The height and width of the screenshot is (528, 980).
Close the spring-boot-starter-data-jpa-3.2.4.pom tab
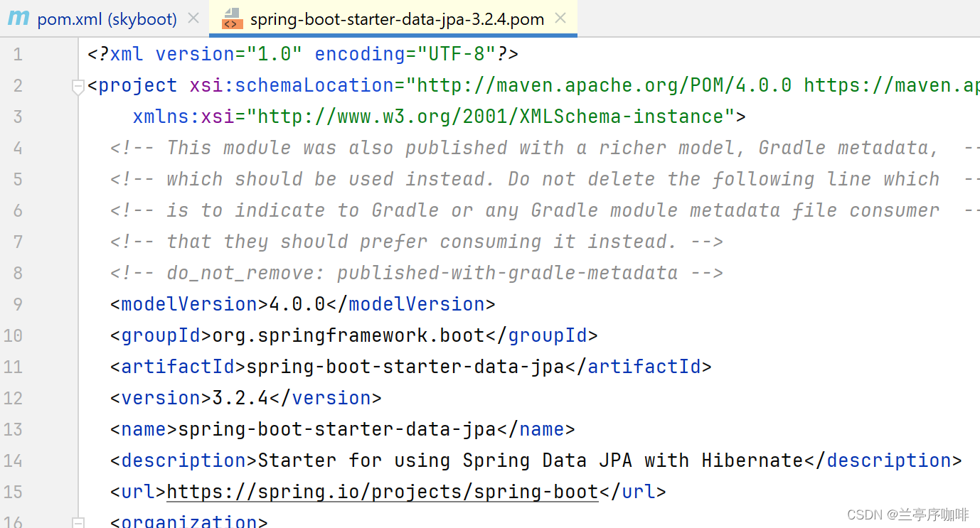(x=560, y=18)
